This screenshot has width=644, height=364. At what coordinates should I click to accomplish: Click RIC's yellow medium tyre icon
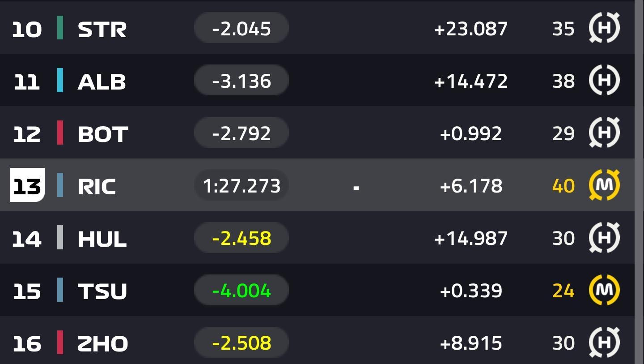pyautogui.click(x=604, y=185)
